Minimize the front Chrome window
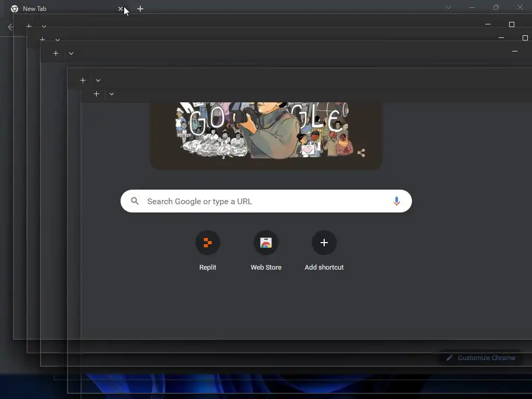Image resolution: width=532 pixels, height=399 pixels. tap(472, 7)
